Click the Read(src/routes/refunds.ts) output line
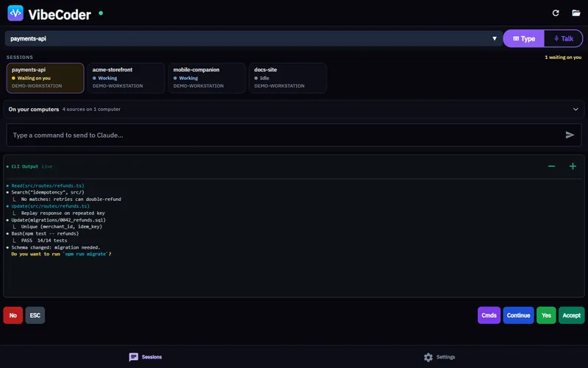The image size is (588, 368). 48,185
